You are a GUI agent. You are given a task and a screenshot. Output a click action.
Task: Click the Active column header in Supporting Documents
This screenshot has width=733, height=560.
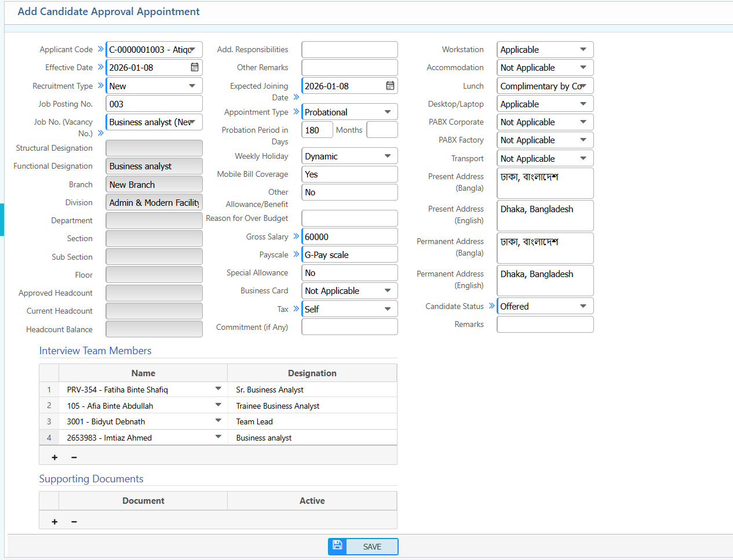(x=312, y=500)
